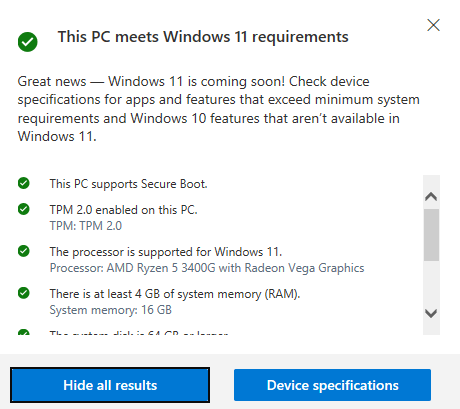Select 'The processor is supported for Windows 11' result
The height and width of the screenshot is (409, 460).
(166, 252)
